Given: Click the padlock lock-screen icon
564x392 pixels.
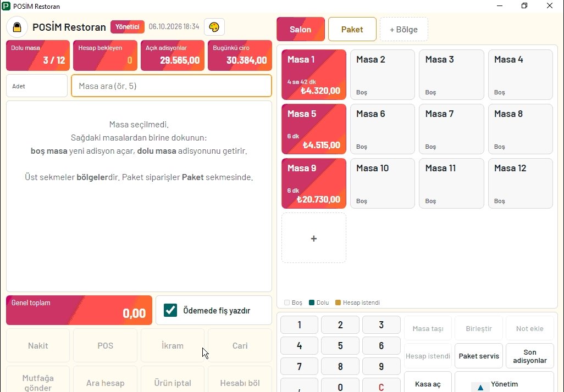Looking at the screenshot, I should coord(17,27).
